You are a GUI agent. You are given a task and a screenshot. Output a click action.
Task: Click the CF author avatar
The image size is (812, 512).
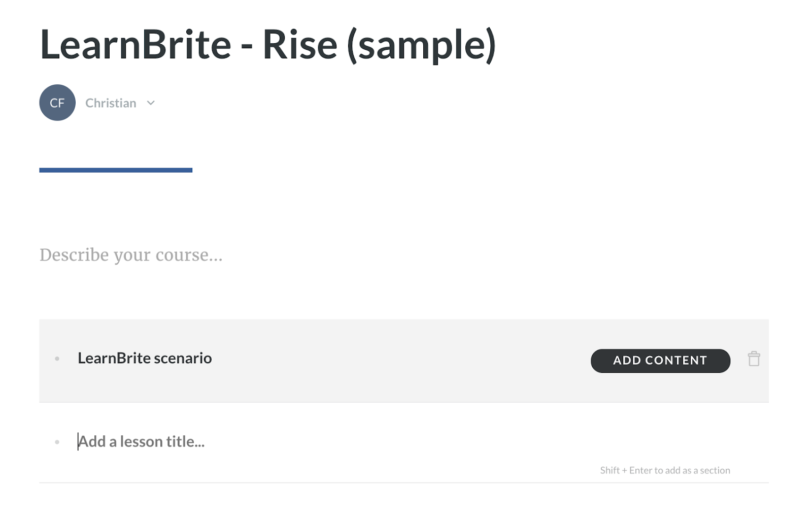tap(57, 103)
